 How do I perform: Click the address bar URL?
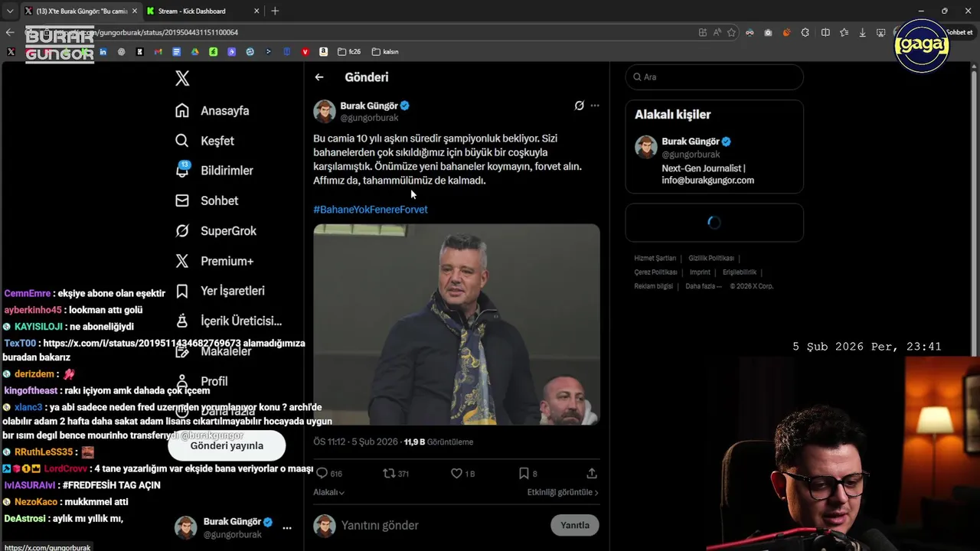tap(145, 32)
